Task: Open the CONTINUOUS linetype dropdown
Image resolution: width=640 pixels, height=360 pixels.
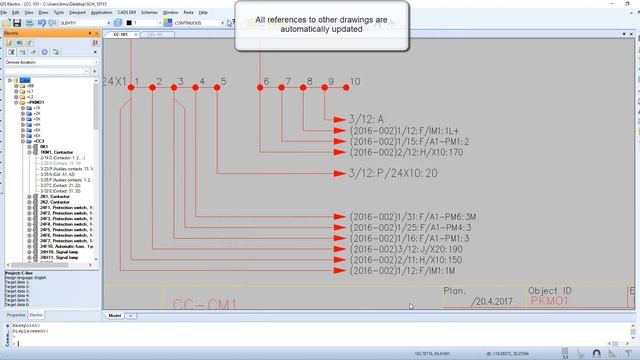Action: [222, 23]
